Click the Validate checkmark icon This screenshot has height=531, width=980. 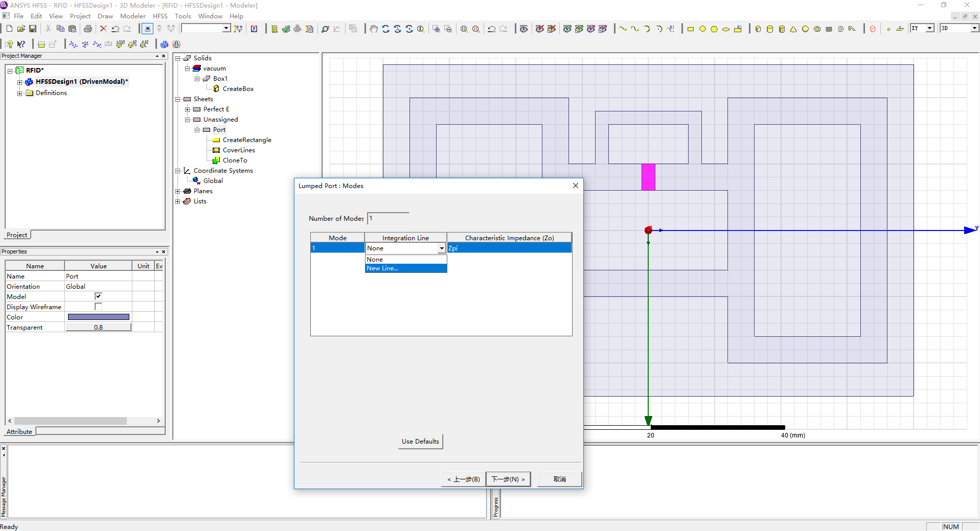[286, 29]
